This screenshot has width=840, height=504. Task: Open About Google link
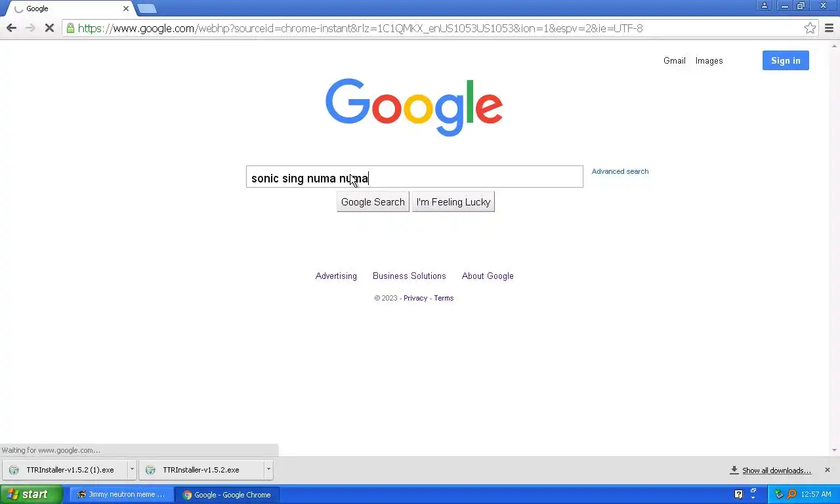click(488, 276)
